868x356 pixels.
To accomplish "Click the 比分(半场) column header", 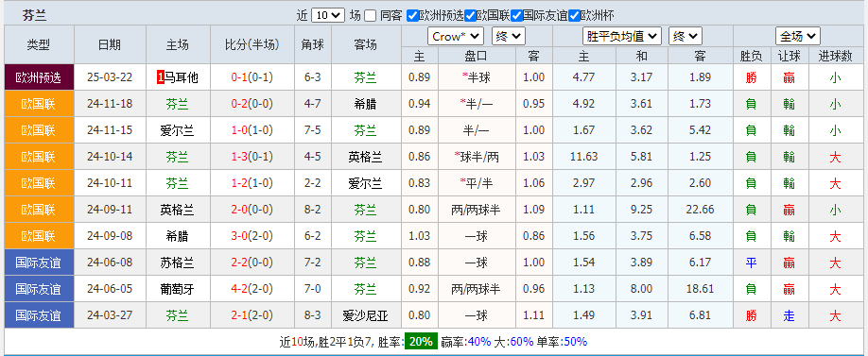I will 252,44.
